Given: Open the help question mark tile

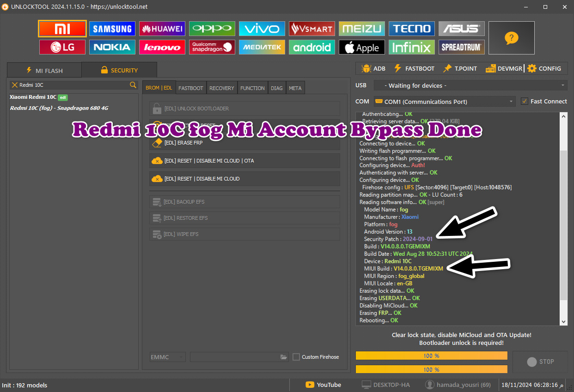Looking at the screenshot, I should (x=512, y=38).
